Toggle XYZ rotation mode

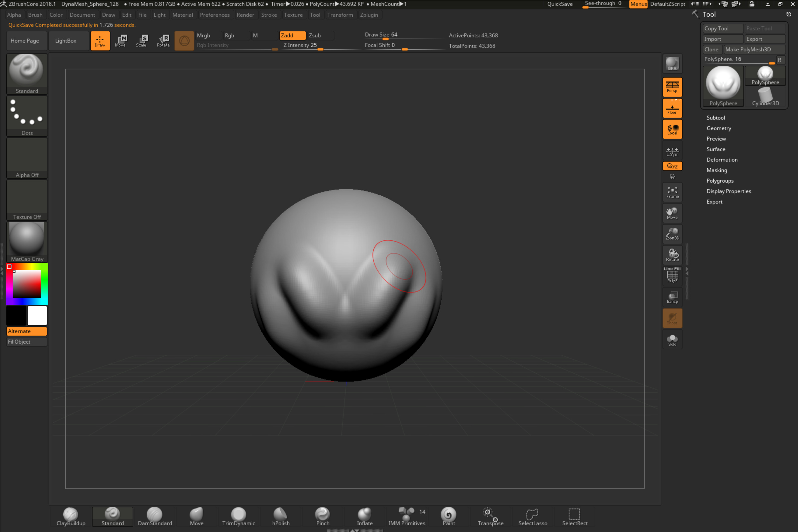click(672, 166)
